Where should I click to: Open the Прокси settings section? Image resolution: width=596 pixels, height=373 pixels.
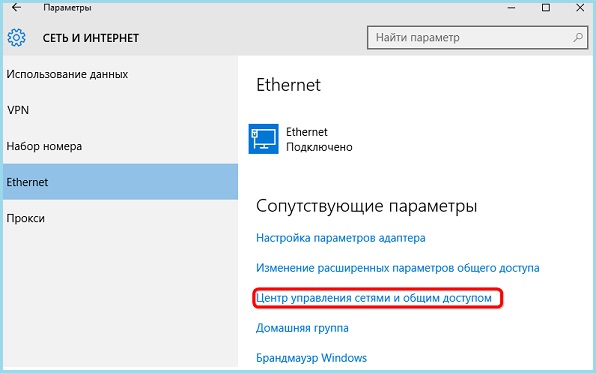pos(120,218)
